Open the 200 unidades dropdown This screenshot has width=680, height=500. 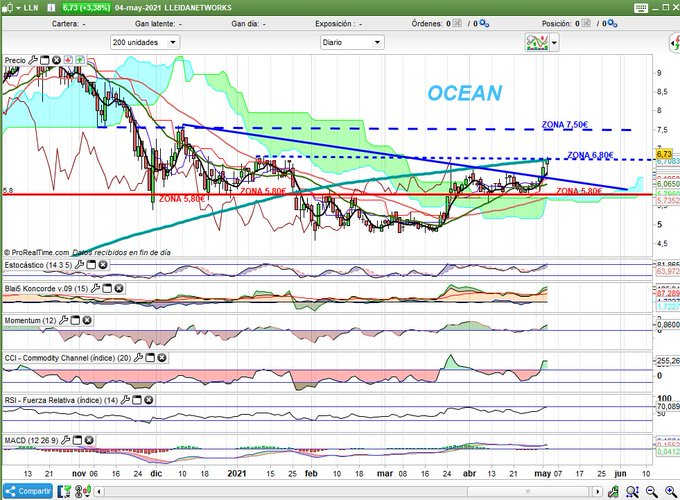(x=145, y=42)
